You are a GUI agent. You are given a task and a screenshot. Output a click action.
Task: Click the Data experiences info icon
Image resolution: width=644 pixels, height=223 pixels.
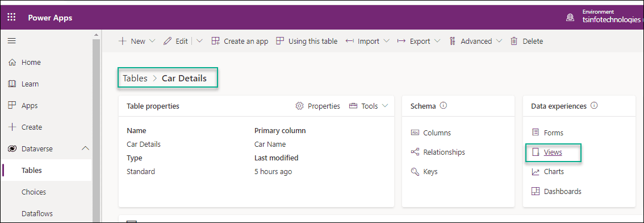594,106
